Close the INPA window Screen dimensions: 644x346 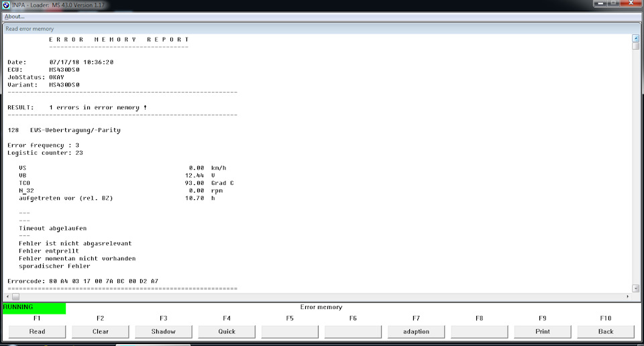631,4
